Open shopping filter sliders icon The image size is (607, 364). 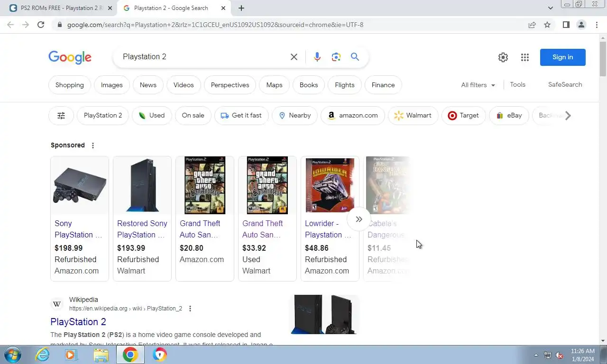61,116
